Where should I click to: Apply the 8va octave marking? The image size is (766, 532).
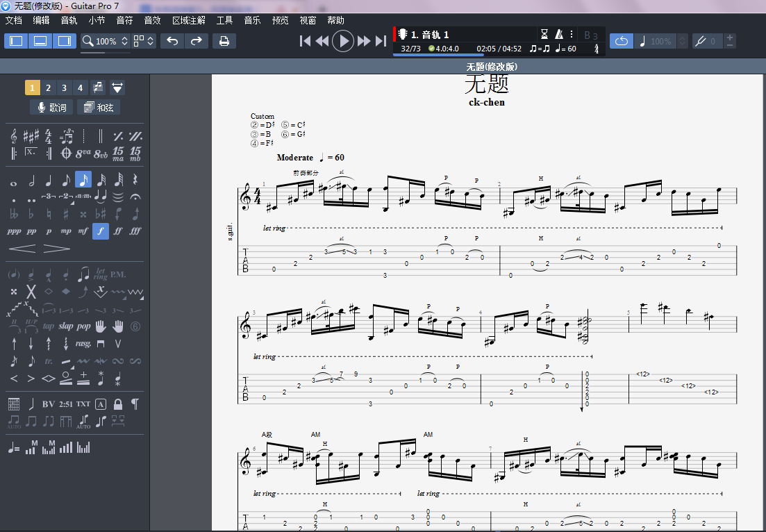click(x=83, y=152)
